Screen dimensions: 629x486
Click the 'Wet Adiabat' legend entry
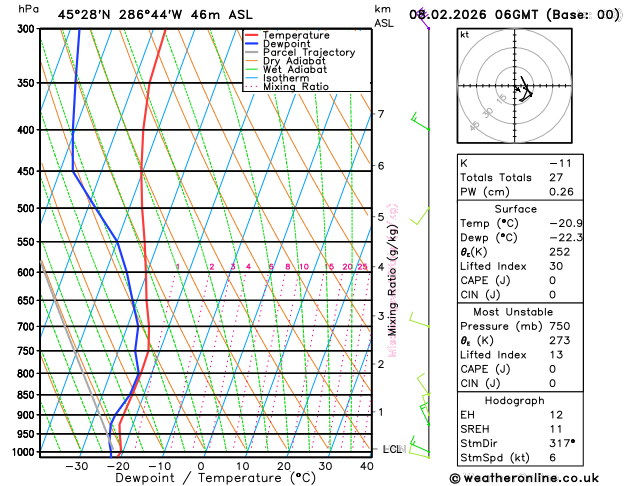(x=295, y=69)
